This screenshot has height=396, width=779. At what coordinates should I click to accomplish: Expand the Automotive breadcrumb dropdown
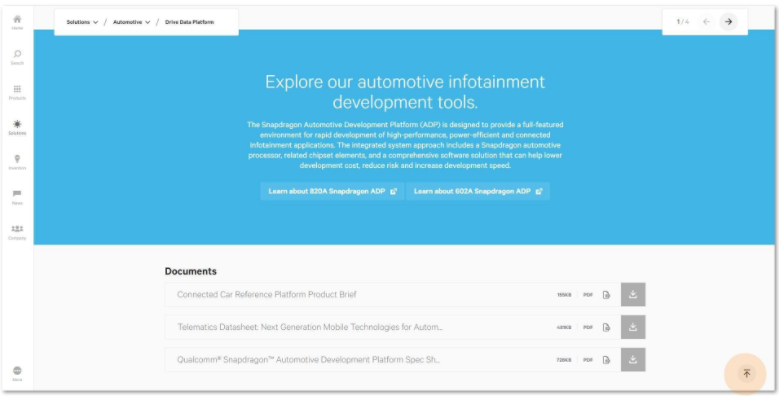point(132,22)
